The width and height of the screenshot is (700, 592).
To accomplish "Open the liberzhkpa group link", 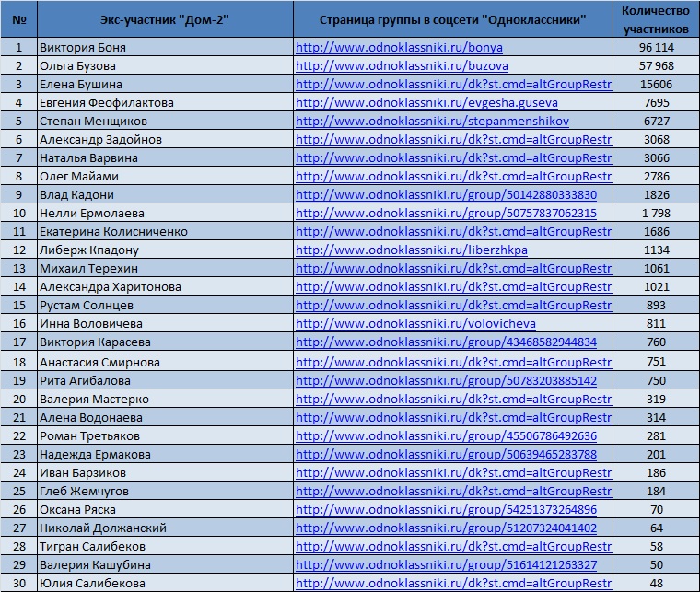I will pyautogui.click(x=412, y=250).
